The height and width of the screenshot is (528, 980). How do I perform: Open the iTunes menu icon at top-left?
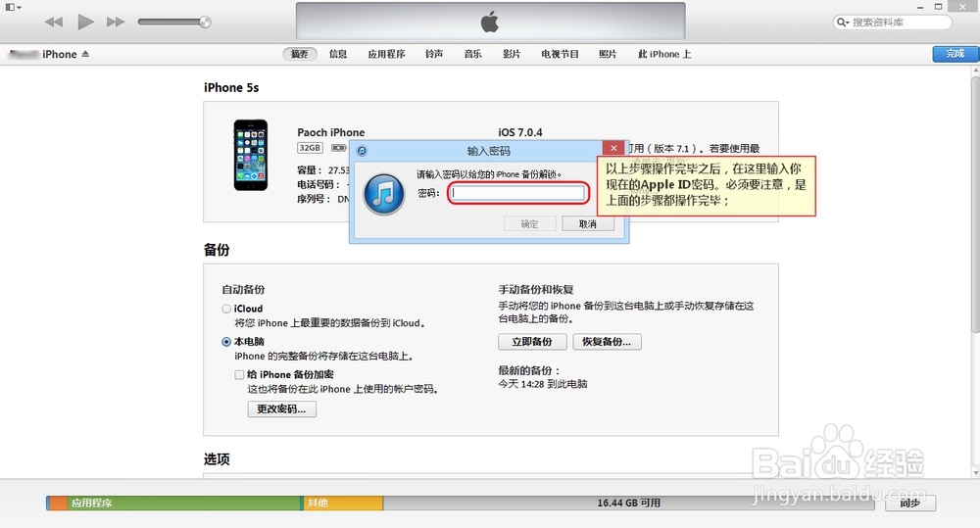click(13, 7)
